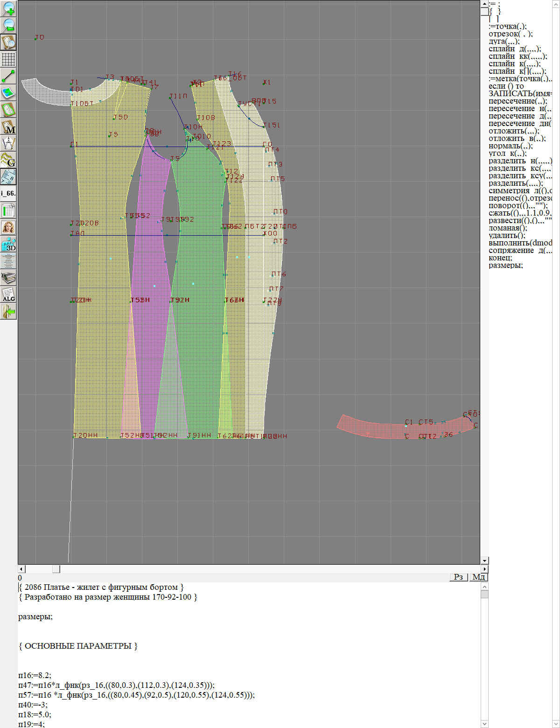Open the size table spreadsheet icon

coord(8,210)
